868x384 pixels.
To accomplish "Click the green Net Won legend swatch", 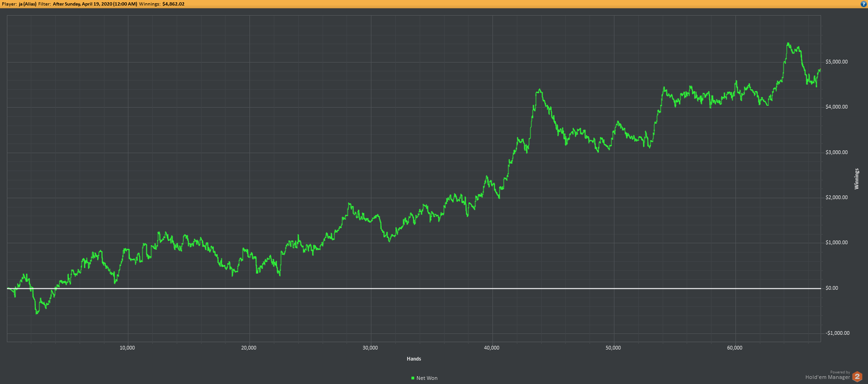I will click(x=413, y=378).
